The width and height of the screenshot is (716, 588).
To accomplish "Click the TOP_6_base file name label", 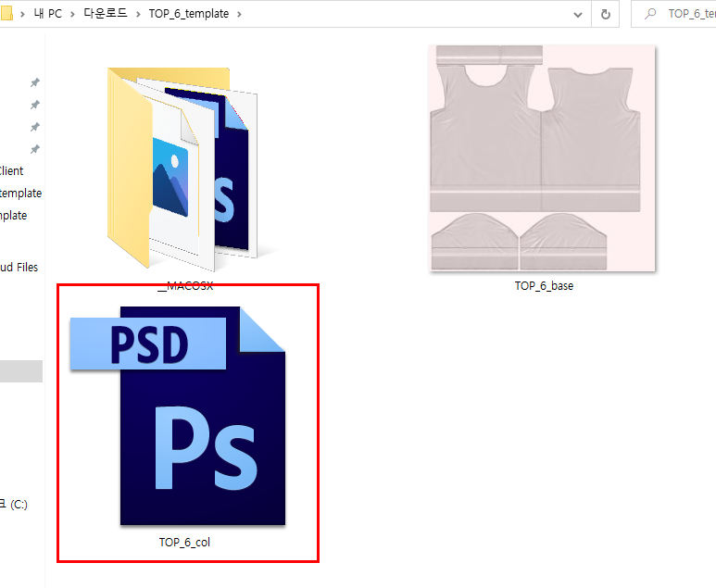I will (544, 286).
